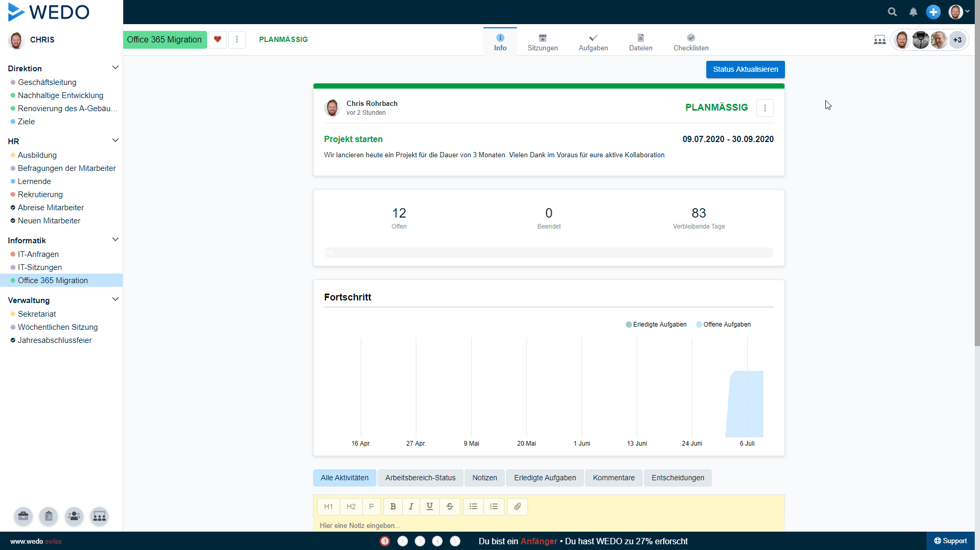Select the Notizen filter
The image size is (980, 550).
coord(484,478)
